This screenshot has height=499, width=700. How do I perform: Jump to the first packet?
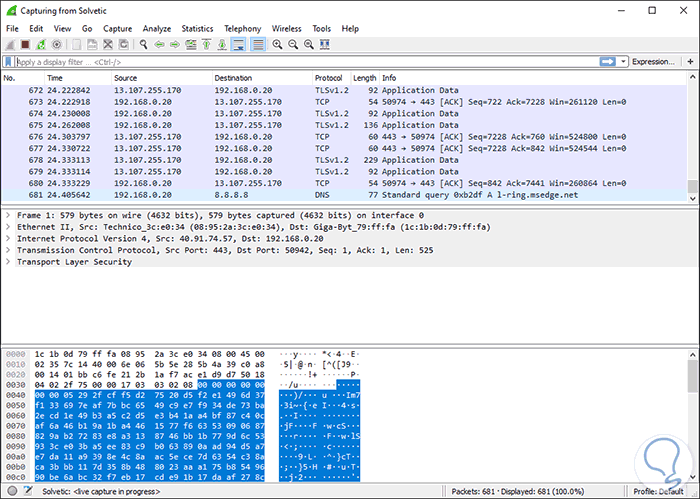click(x=207, y=45)
